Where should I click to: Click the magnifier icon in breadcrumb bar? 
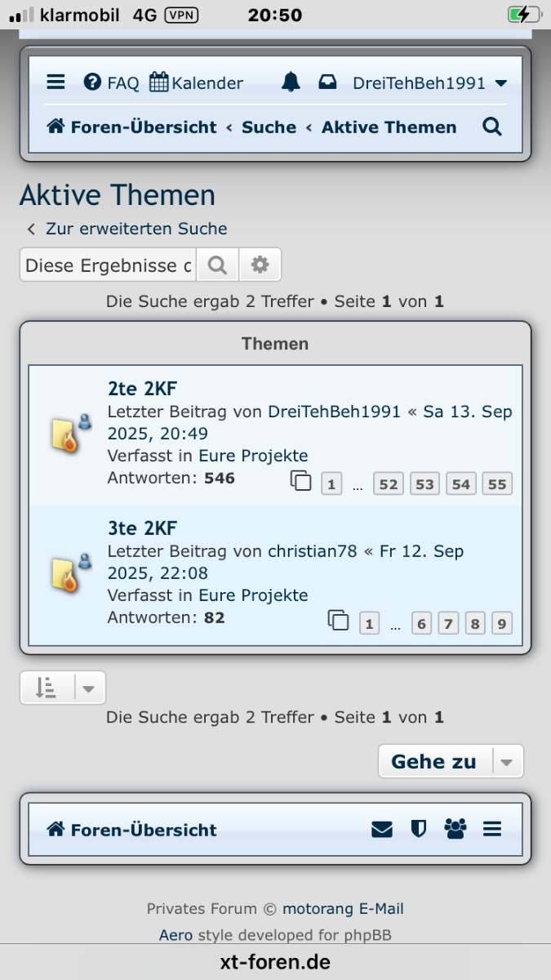(x=492, y=127)
